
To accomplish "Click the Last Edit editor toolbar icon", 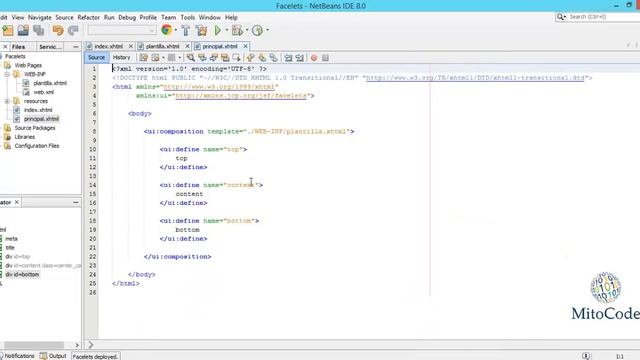I will point(144,58).
